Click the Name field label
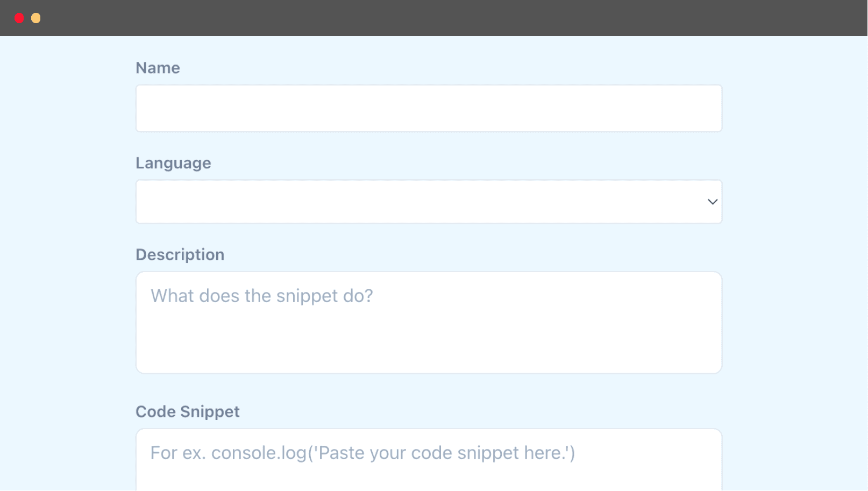The image size is (868, 491). tap(158, 68)
